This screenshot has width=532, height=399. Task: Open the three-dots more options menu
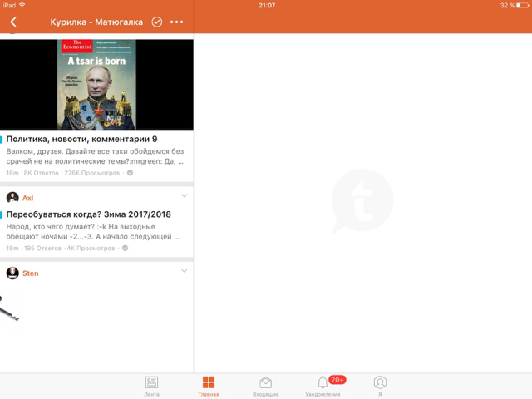(177, 22)
